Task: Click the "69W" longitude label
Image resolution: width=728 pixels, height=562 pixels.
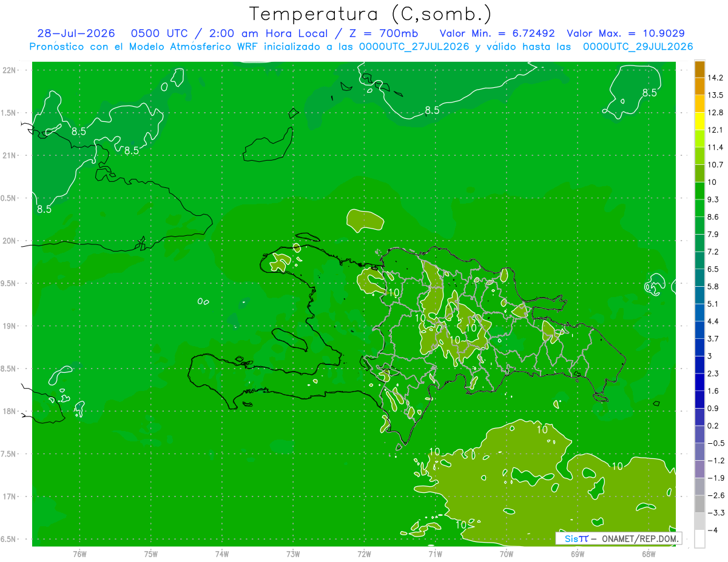Action: pyautogui.click(x=578, y=554)
